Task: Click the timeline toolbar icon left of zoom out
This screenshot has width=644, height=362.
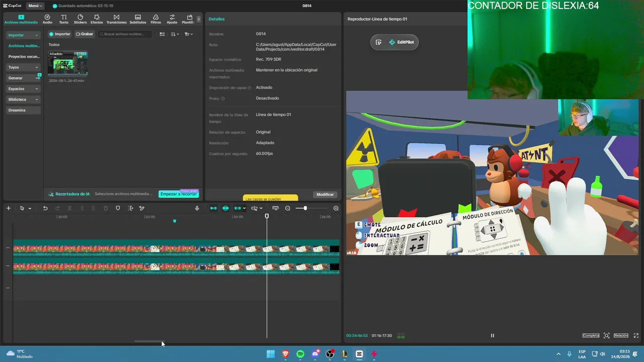Action: click(x=275, y=208)
